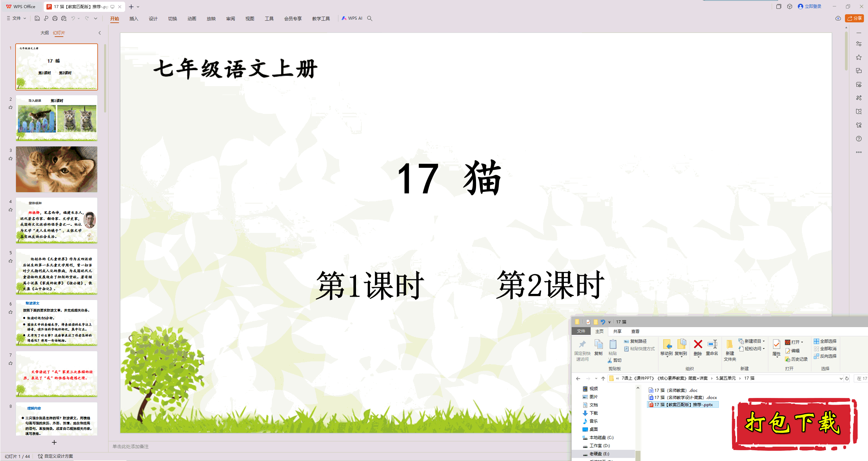Click the 第2课时 link on the slide
Viewport: 868px width, 461px height.
point(551,285)
